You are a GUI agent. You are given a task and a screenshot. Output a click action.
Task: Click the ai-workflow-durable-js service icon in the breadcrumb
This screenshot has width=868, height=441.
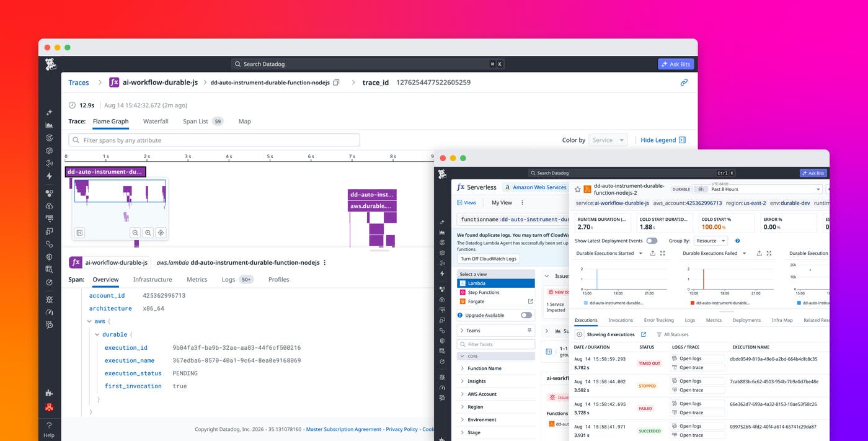coord(114,82)
